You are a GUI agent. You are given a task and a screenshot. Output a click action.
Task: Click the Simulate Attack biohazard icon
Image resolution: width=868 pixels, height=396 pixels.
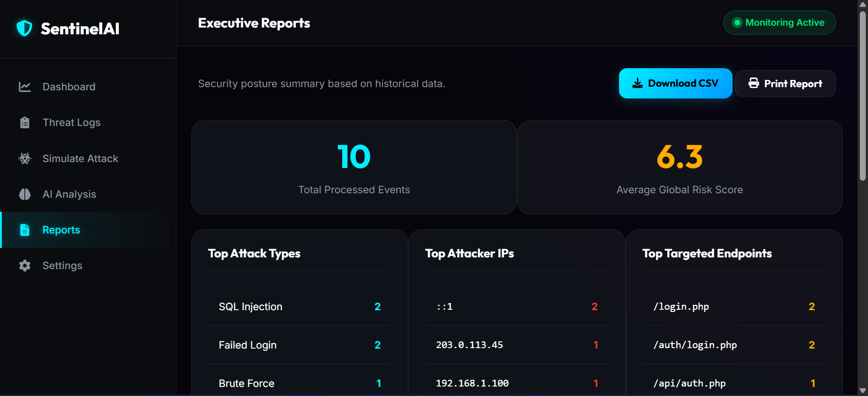pyautogui.click(x=25, y=158)
